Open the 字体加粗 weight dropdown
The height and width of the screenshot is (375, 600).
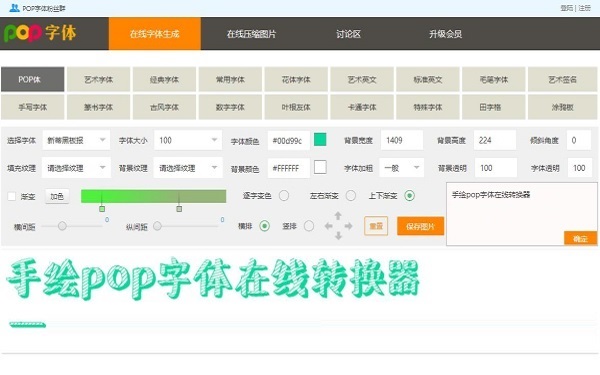pos(401,168)
